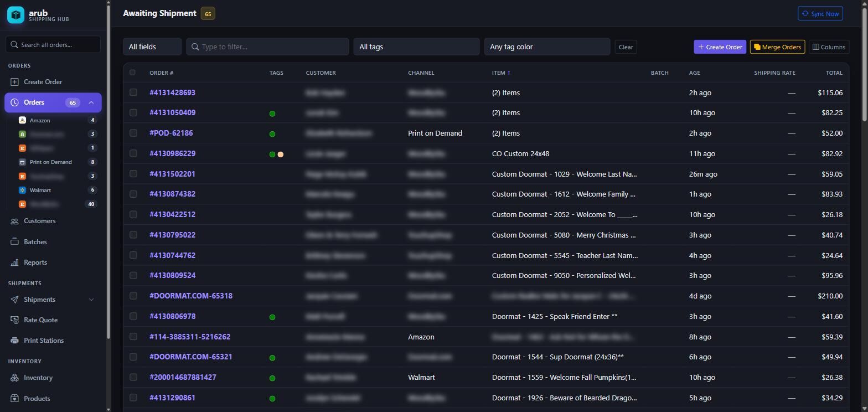Open the Inventory page

click(53, 378)
